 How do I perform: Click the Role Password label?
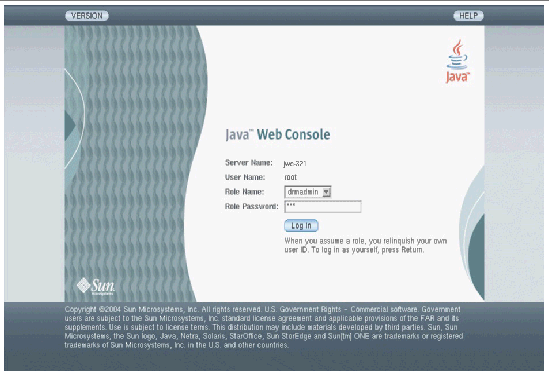click(251, 206)
